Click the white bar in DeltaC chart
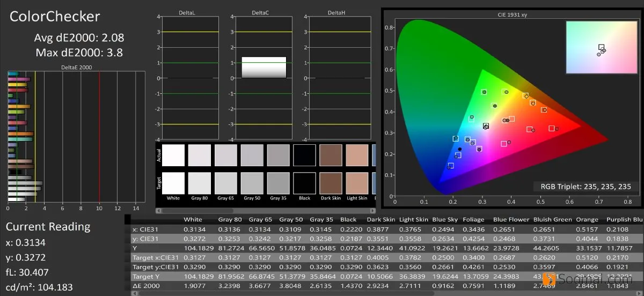 (264, 68)
